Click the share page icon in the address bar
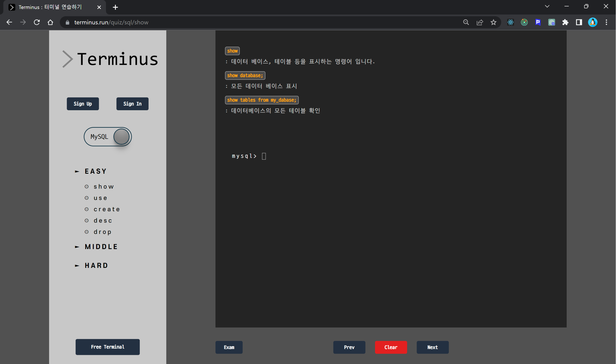This screenshot has width=616, height=364. click(479, 22)
